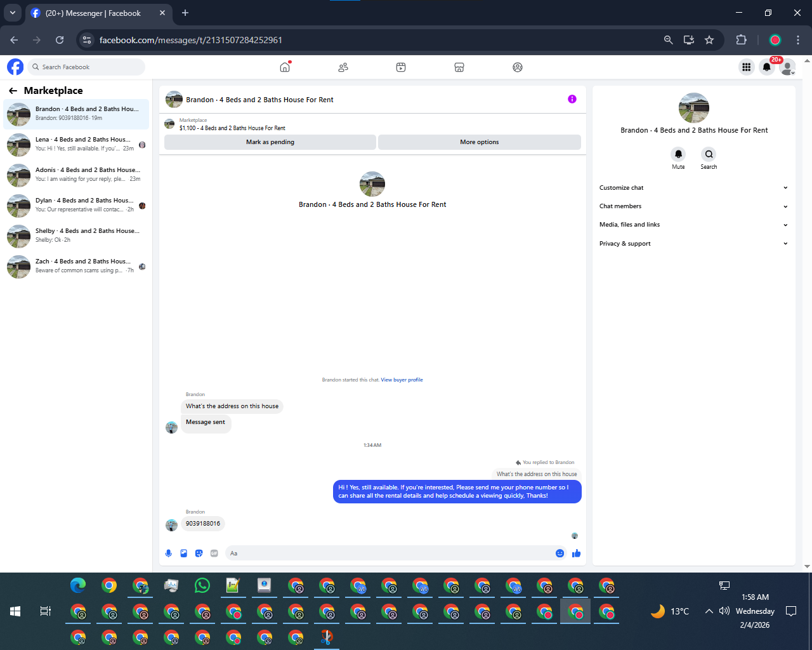Attach a photo using the image icon

[x=183, y=554]
